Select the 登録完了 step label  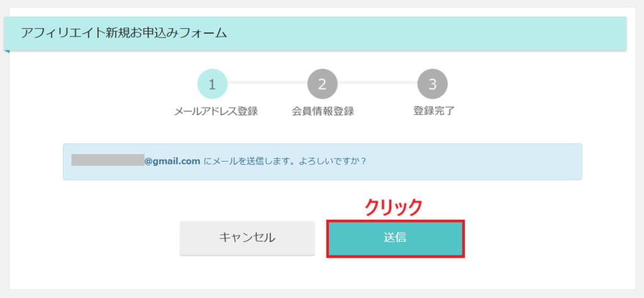(433, 111)
